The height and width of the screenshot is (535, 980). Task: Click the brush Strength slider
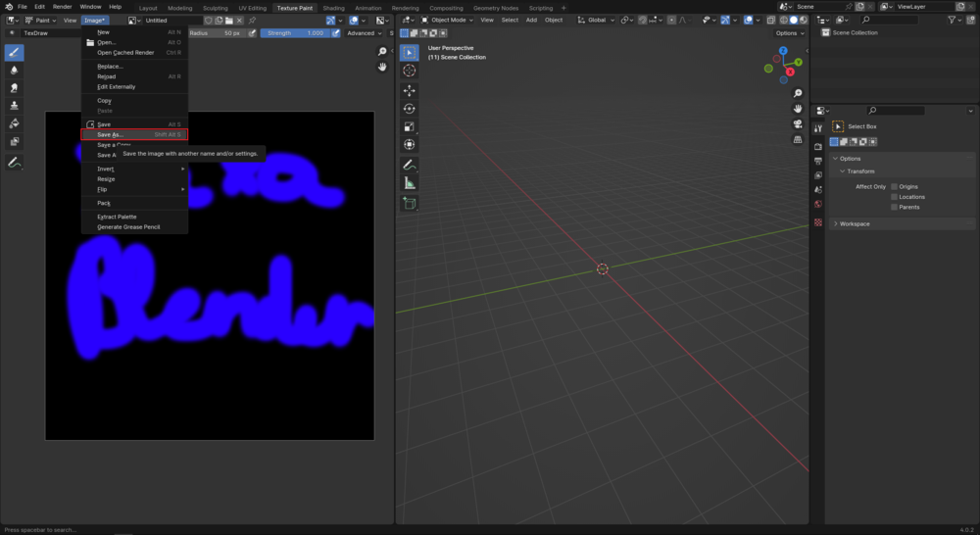pyautogui.click(x=294, y=32)
